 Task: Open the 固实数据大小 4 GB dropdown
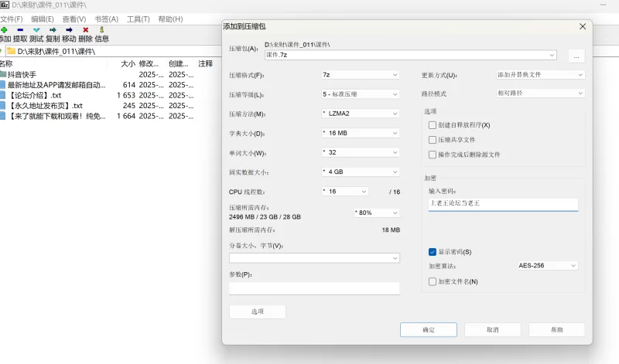361,172
